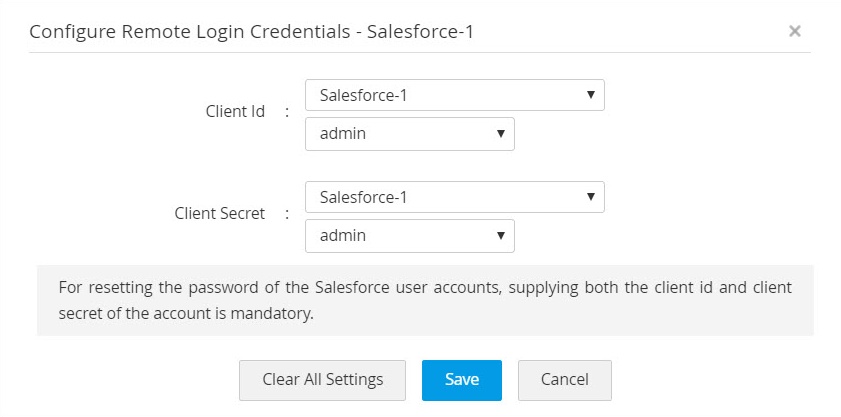Click the arrow on Client Secret admin select
This screenshot has height=417, width=841.
click(x=500, y=236)
